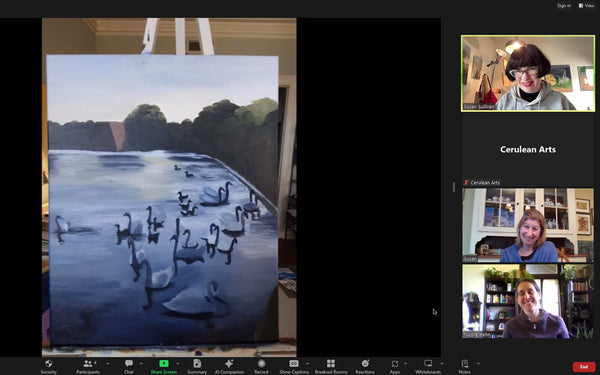Viewport: 600px width, 375px height.
Task: Expand the Participants options caret
Action: (107, 363)
